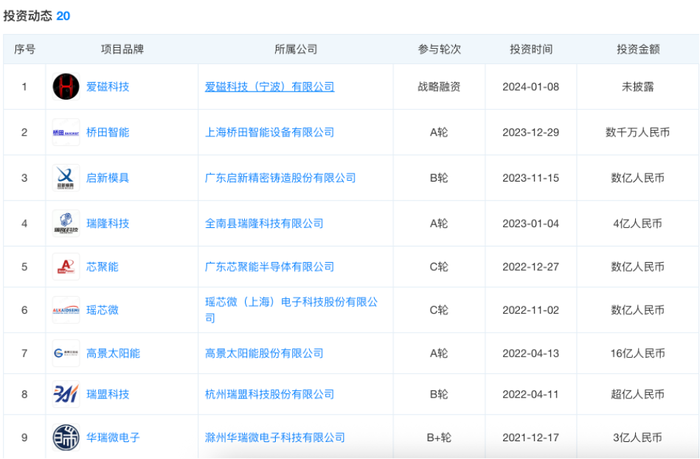The width and height of the screenshot is (700, 459).
Task: Click the 参与轮次 column header
Action: [439, 49]
